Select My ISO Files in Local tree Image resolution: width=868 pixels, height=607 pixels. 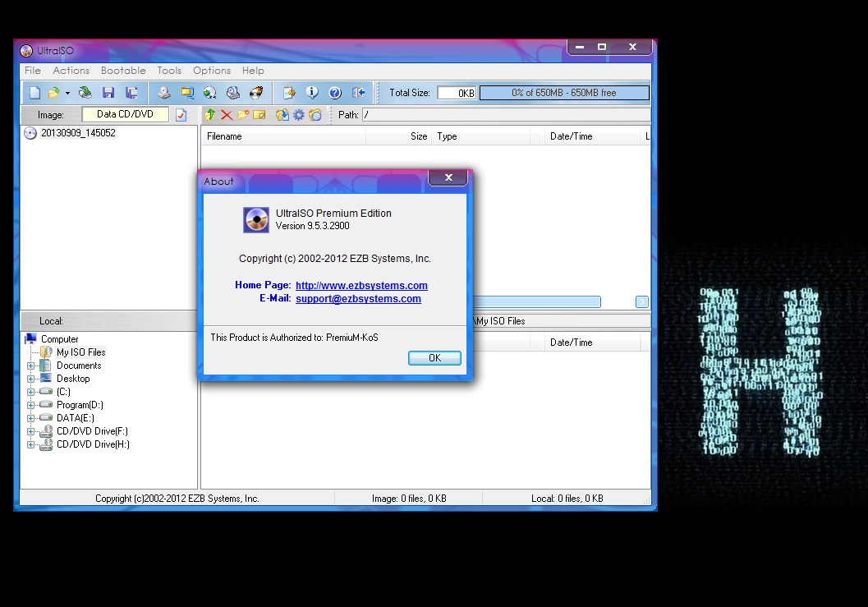pyautogui.click(x=80, y=352)
